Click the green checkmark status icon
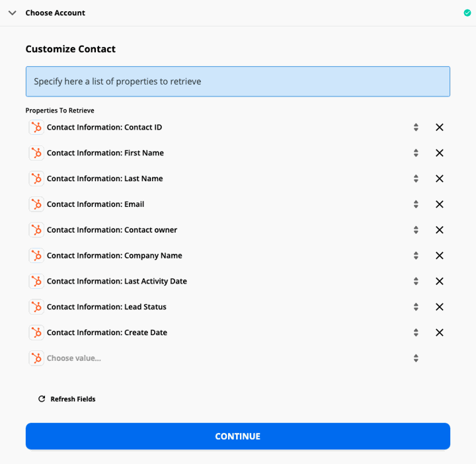Viewport: 476px width, 464px height. coord(467,13)
